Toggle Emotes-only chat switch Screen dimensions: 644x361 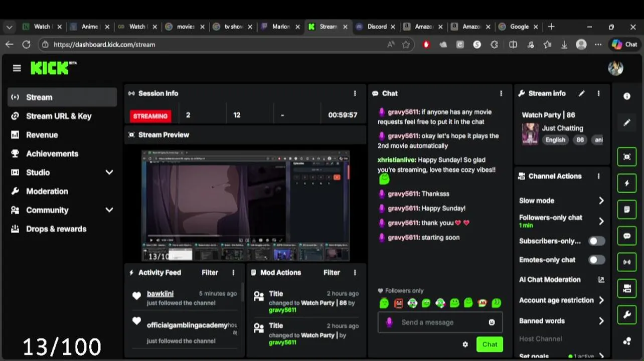[x=596, y=260]
